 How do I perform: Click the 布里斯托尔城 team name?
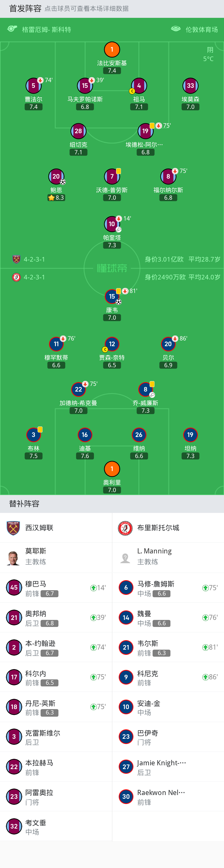pyautogui.click(x=158, y=528)
